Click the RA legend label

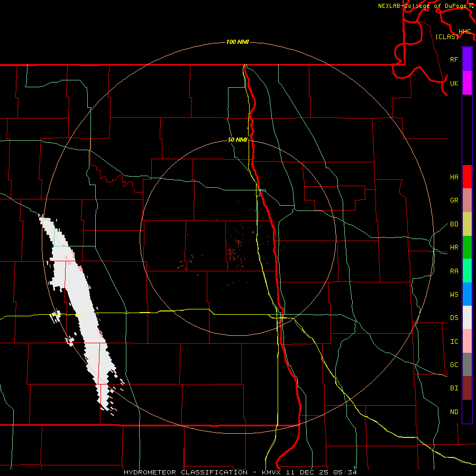click(454, 271)
